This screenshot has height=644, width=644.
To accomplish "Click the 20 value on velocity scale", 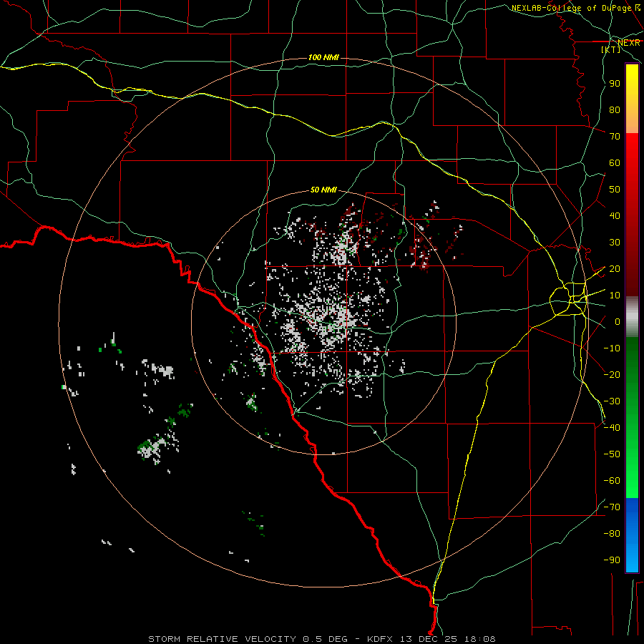I will tap(615, 269).
